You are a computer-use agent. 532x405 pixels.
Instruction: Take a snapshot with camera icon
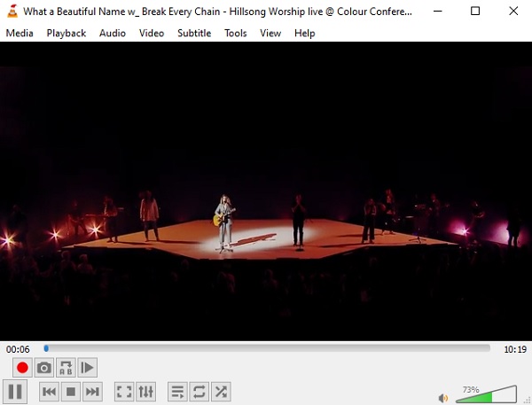pyautogui.click(x=44, y=368)
